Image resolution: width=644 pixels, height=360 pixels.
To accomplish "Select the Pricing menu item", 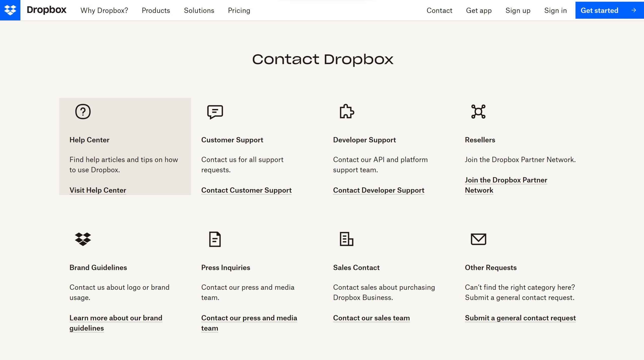I will click(x=239, y=10).
